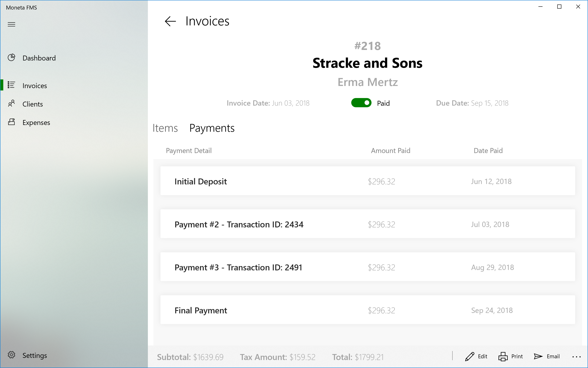Open the Final Payment row
Screen dimensions: 588x368
368,310
